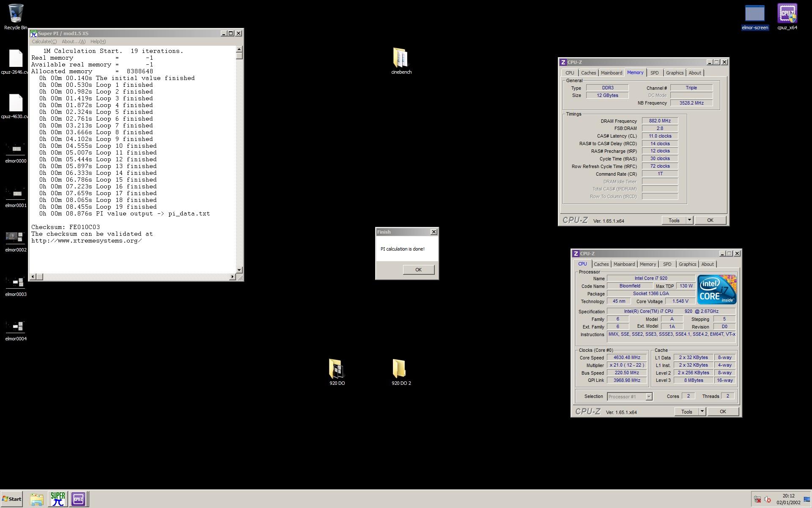
Task: Open the Help menu in Super PI
Action: point(98,41)
